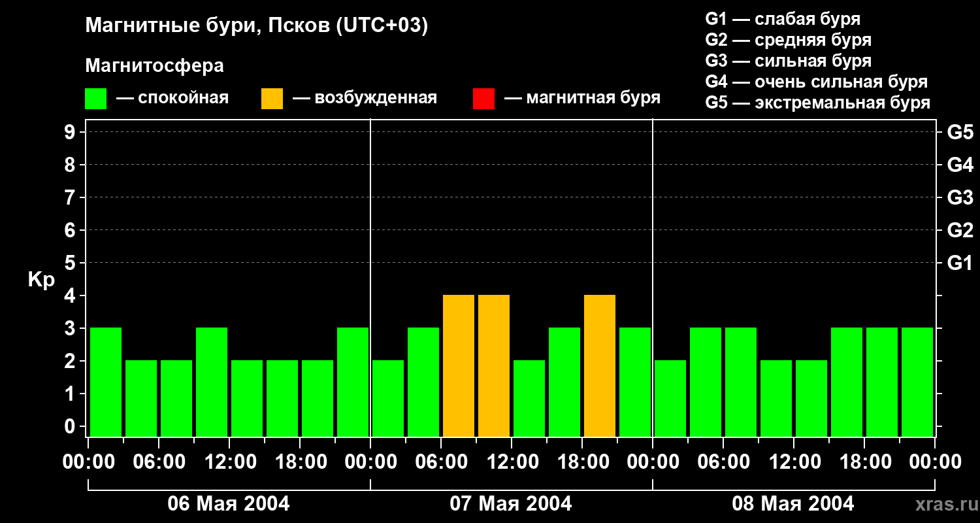Click the 'G1 — слабая буря' legend line
980x523 pixels.
tap(783, 18)
